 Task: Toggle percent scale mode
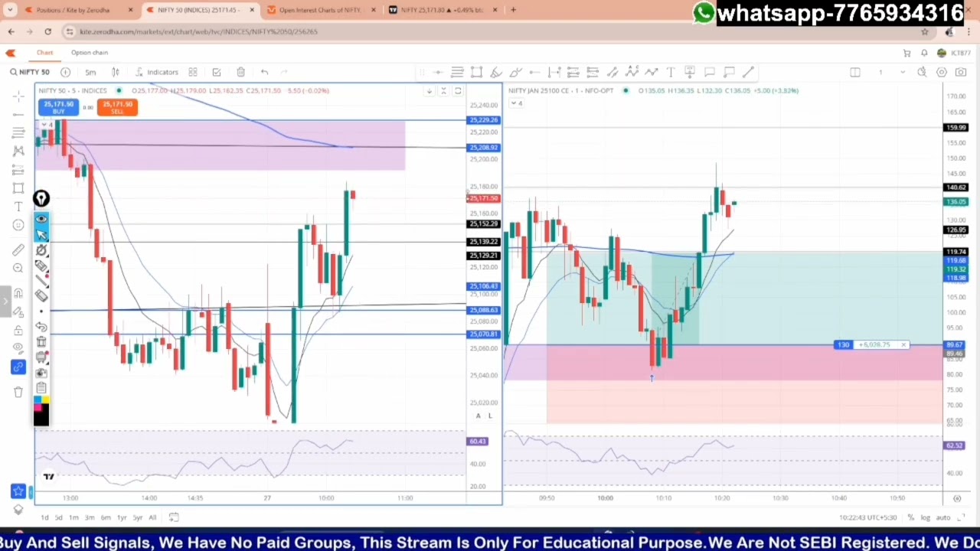[x=911, y=518]
